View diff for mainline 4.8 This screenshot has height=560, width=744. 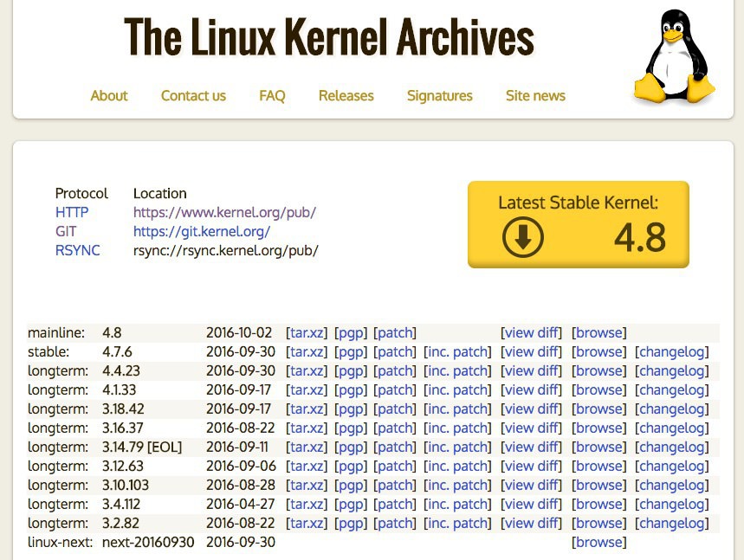coord(531,333)
